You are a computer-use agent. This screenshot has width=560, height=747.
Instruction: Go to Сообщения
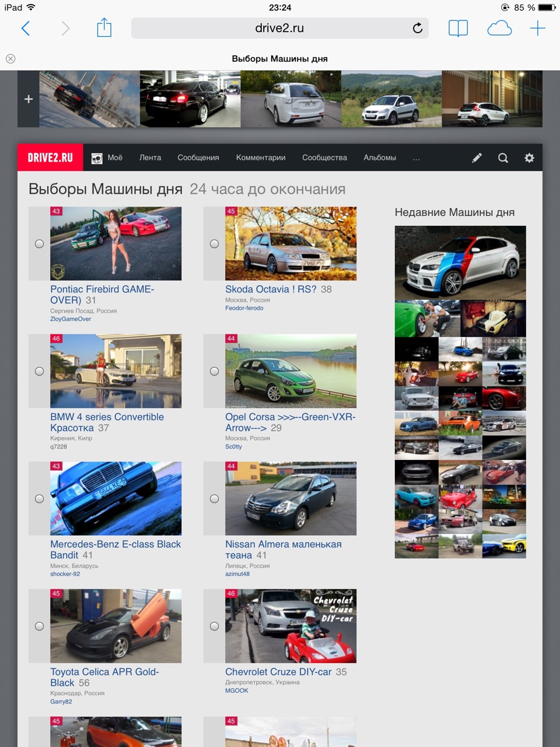pyautogui.click(x=198, y=158)
